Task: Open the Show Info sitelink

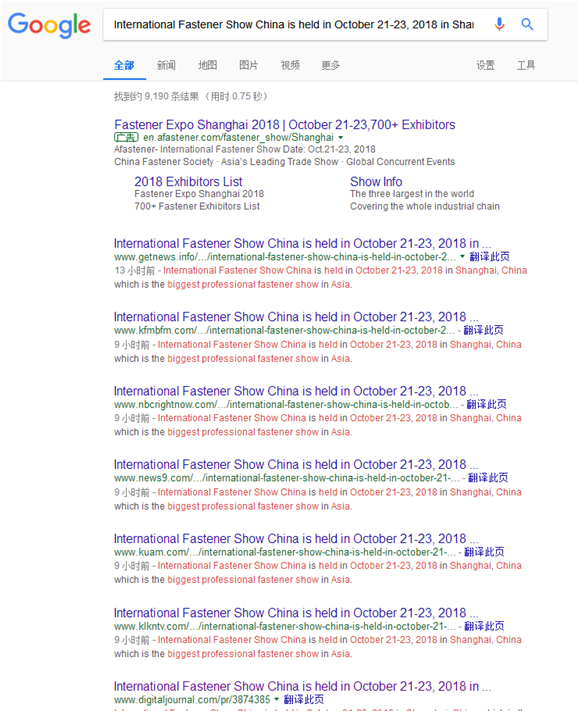Action: (376, 182)
